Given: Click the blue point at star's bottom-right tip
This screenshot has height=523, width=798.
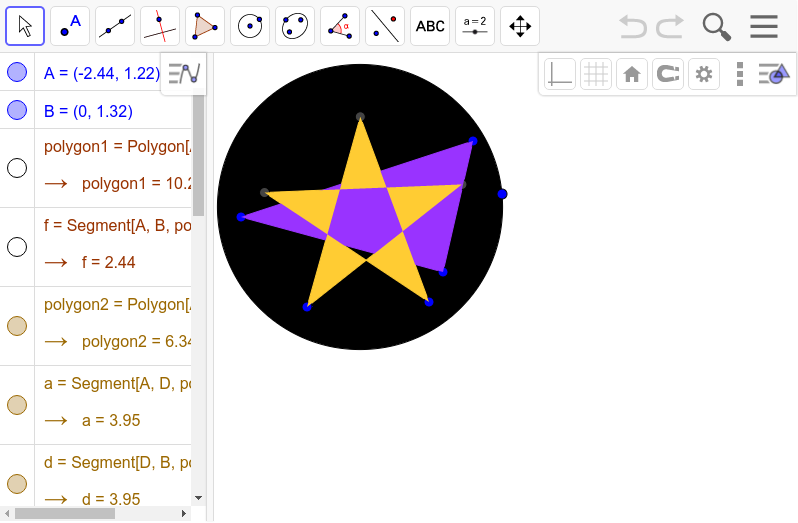Looking at the screenshot, I should click(x=429, y=302).
